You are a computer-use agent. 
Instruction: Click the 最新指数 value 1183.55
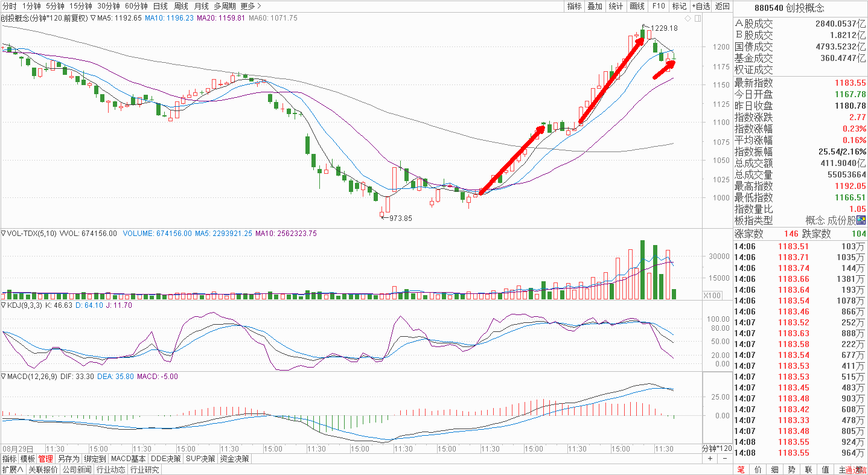pyautogui.click(x=850, y=83)
